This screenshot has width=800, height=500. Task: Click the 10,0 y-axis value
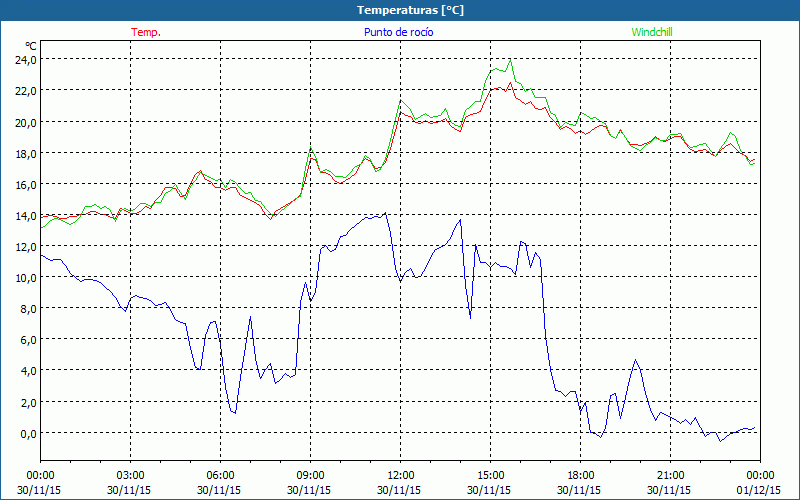(26, 278)
